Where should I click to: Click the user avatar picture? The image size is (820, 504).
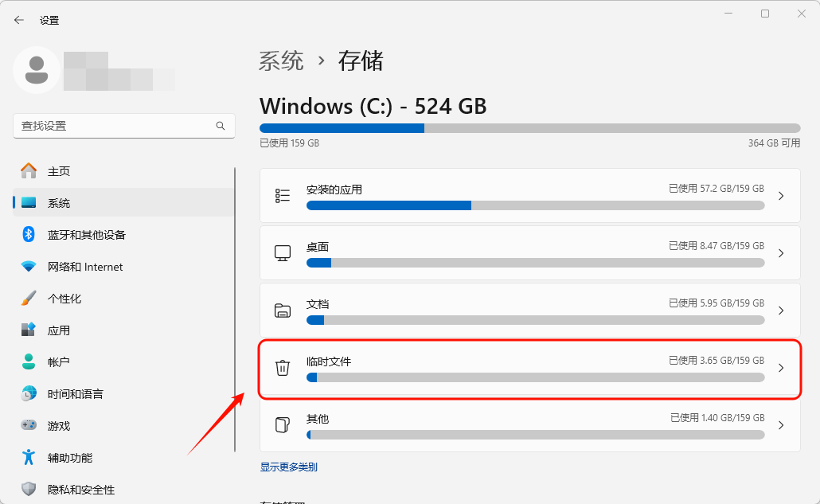[x=37, y=70]
